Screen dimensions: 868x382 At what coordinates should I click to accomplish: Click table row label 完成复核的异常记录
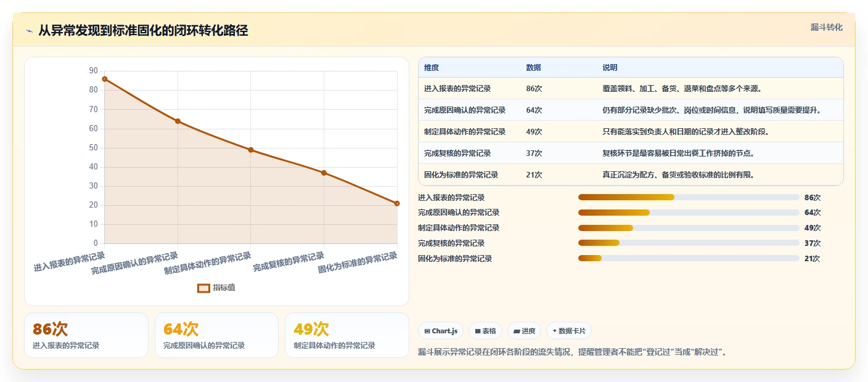tap(457, 153)
